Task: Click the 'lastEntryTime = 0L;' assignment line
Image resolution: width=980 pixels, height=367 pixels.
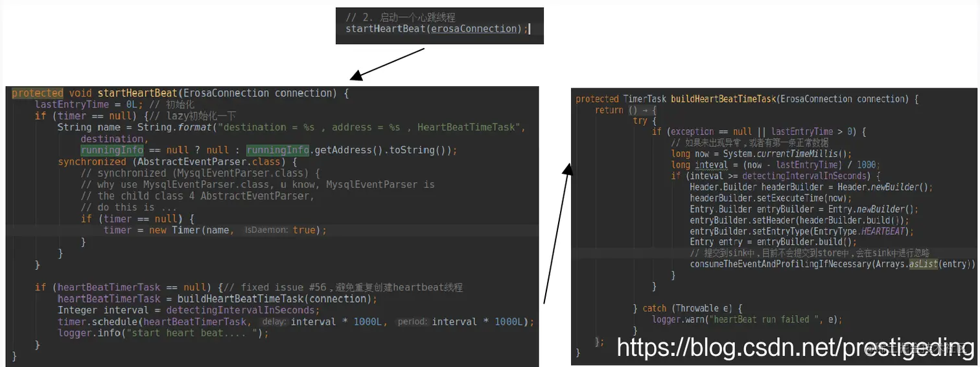Action: tap(115, 104)
